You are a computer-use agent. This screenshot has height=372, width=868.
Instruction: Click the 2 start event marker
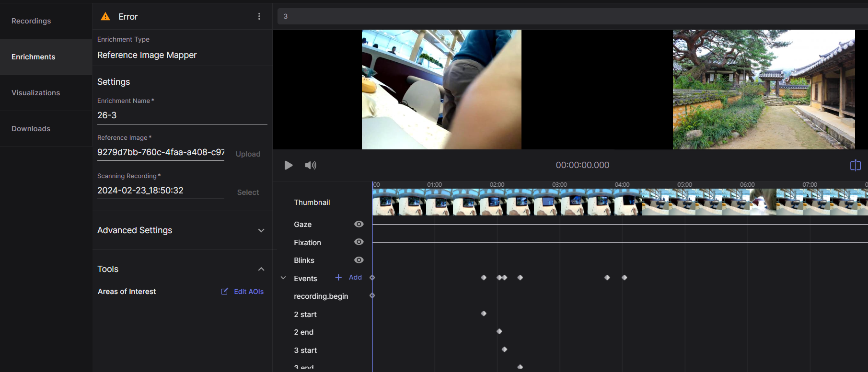point(484,314)
